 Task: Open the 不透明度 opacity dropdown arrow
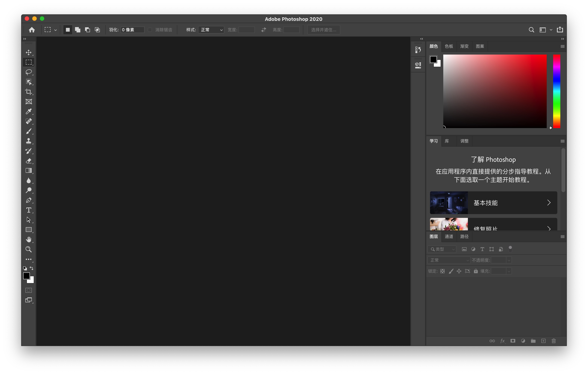tap(509, 260)
